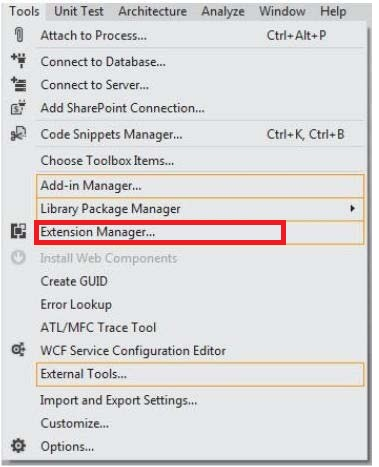This screenshot has width=379, height=467.
Task: Open the Architecture menu
Action: coord(153,11)
